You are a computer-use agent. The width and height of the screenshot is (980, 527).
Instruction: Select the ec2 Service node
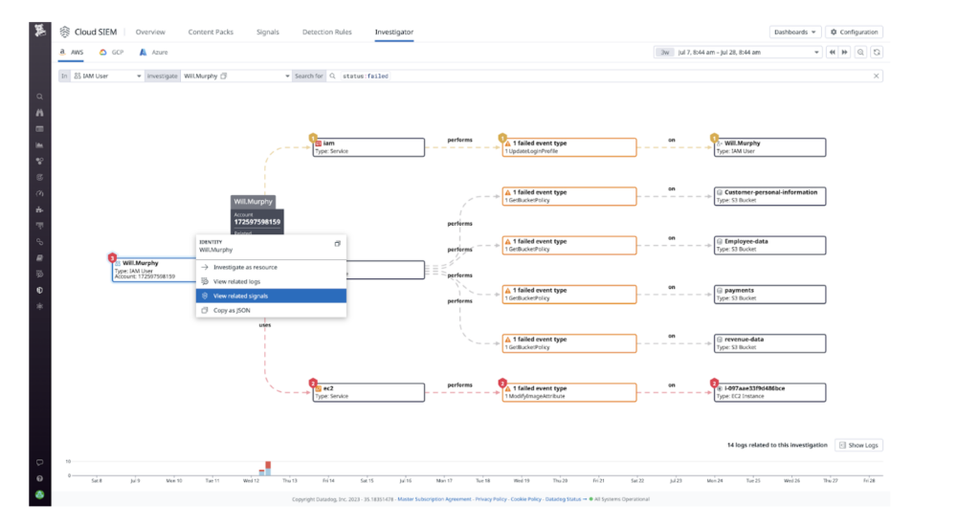tap(368, 392)
